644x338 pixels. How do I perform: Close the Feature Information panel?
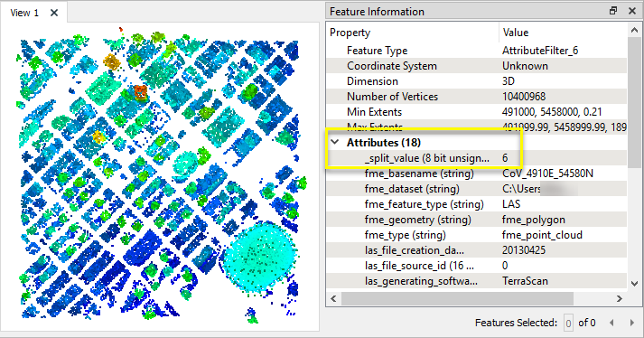click(x=632, y=11)
